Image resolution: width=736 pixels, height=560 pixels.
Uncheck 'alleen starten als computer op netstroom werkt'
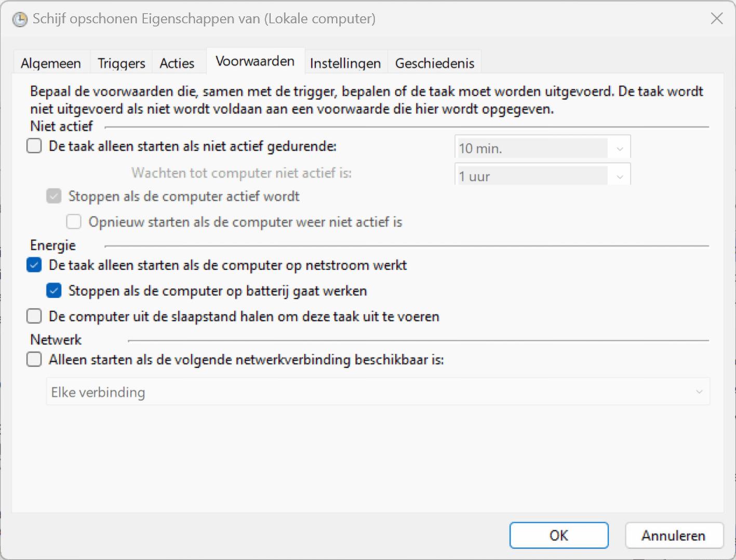click(34, 265)
